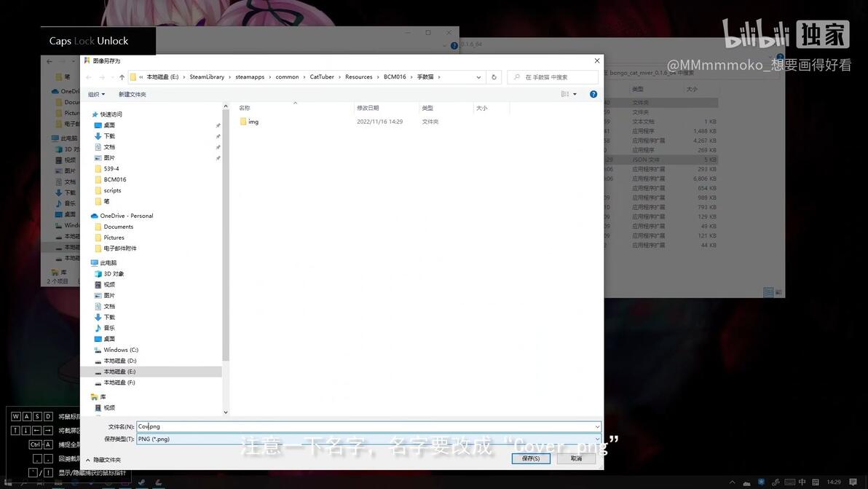This screenshot has width=868, height=489.
Task: Click 新建文件夹 to create a folder
Action: (133, 94)
